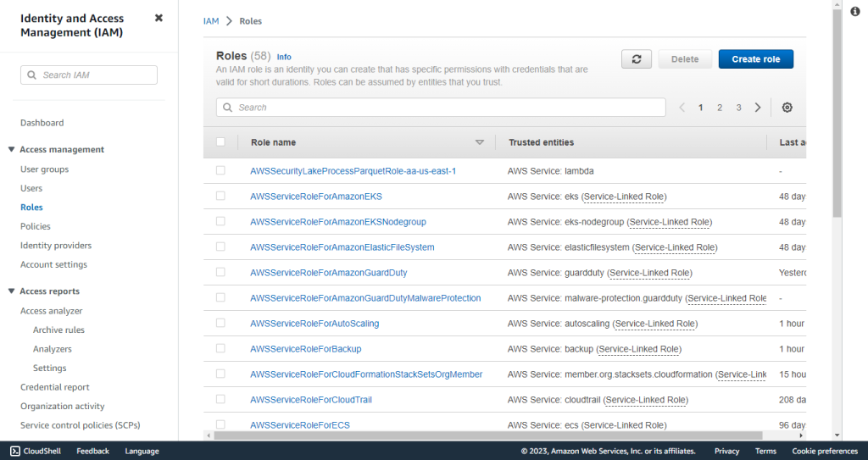Check AWSServiceRoleForAmazonGuardDutyMalwareProtection checkbox
Screen dimensions: 868x460
click(x=220, y=298)
